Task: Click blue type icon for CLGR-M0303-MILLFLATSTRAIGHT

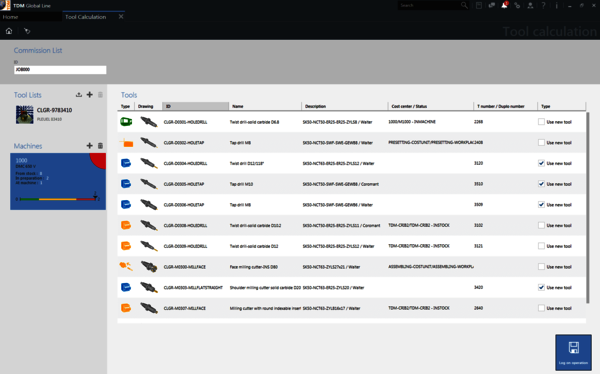Action: pos(126,287)
